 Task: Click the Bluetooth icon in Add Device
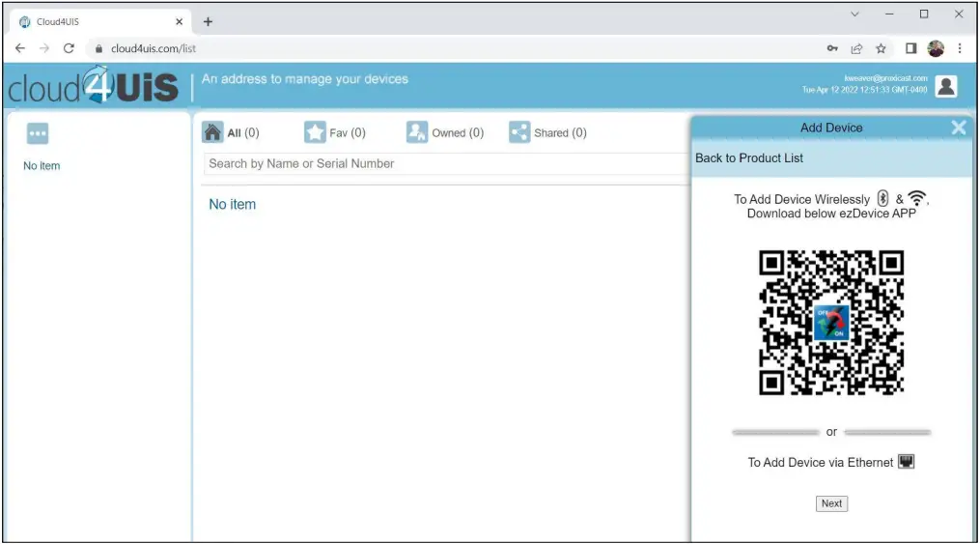coord(882,198)
